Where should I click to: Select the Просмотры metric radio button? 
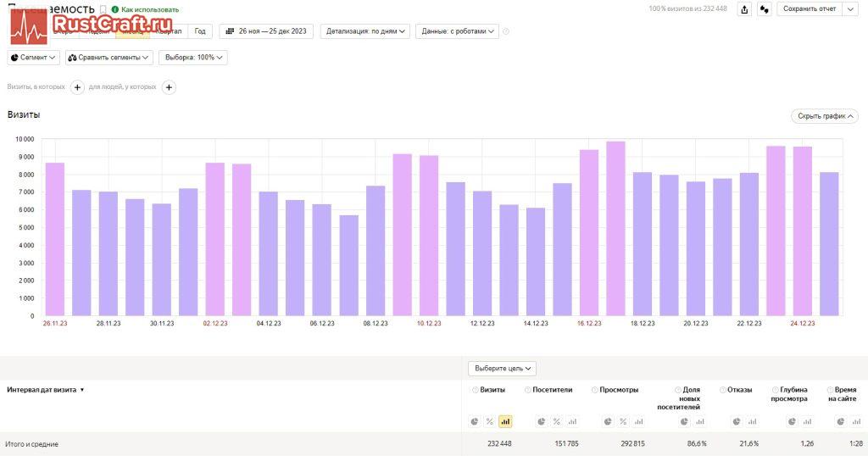[595, 390]
